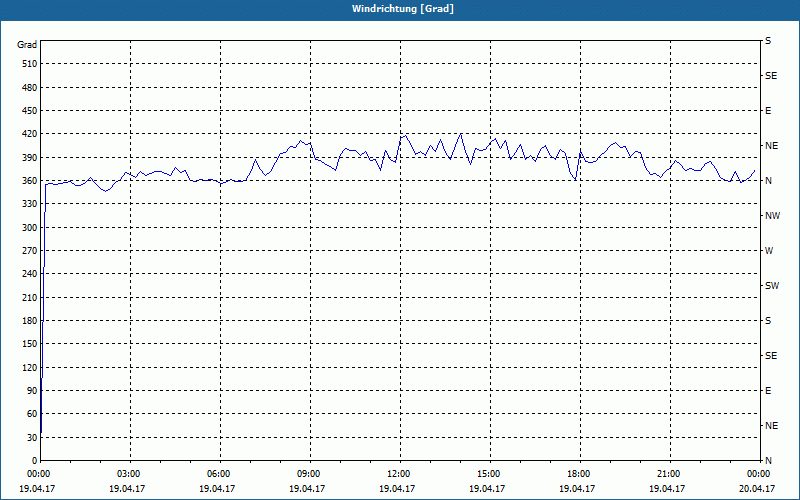Click the S compass label level with 180
The image size is (800, 500).
[x=768, y=321]
